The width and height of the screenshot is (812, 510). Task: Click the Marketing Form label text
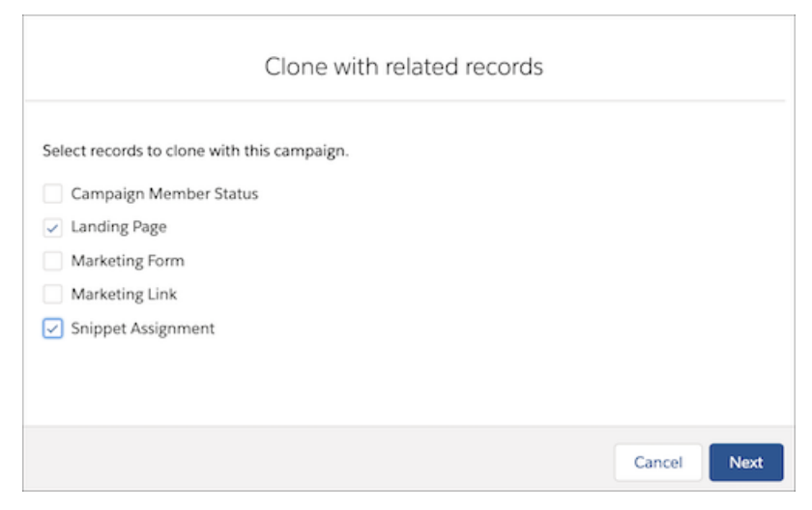click(x=128, y=261)
